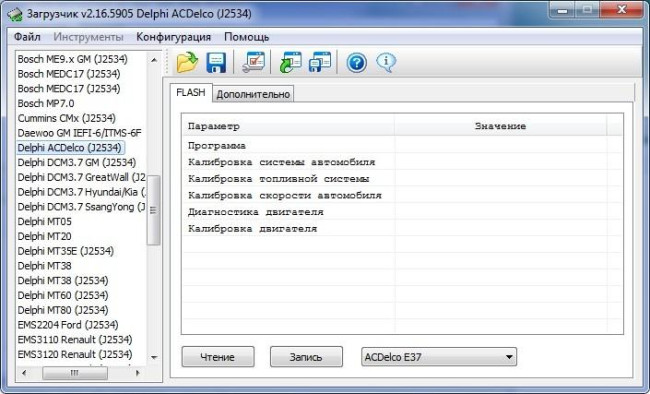
Task: Expand the ACDelco E37 dropdown
Action: [439, 357]
